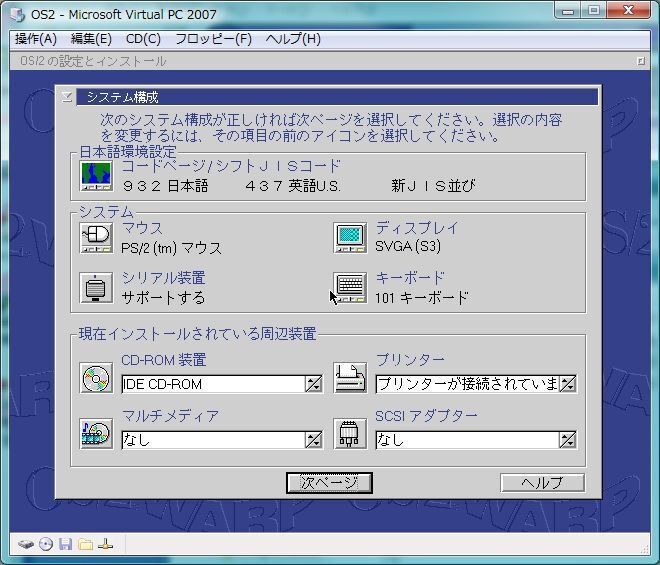The image size is (660, 565).
Task: Minimize the Virtual PC window
Action: click(568, 10)
